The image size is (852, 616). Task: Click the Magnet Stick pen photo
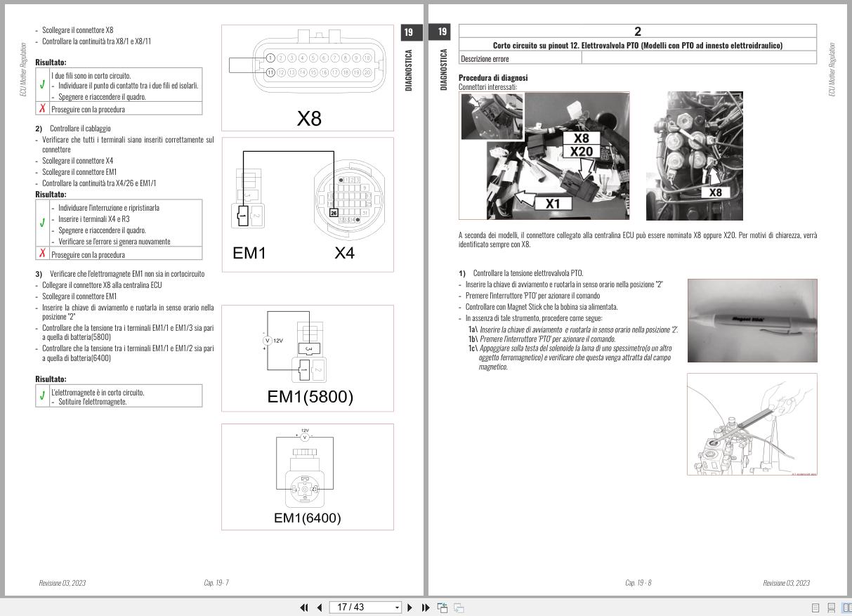pyautogui.click(x=752, y=320)
